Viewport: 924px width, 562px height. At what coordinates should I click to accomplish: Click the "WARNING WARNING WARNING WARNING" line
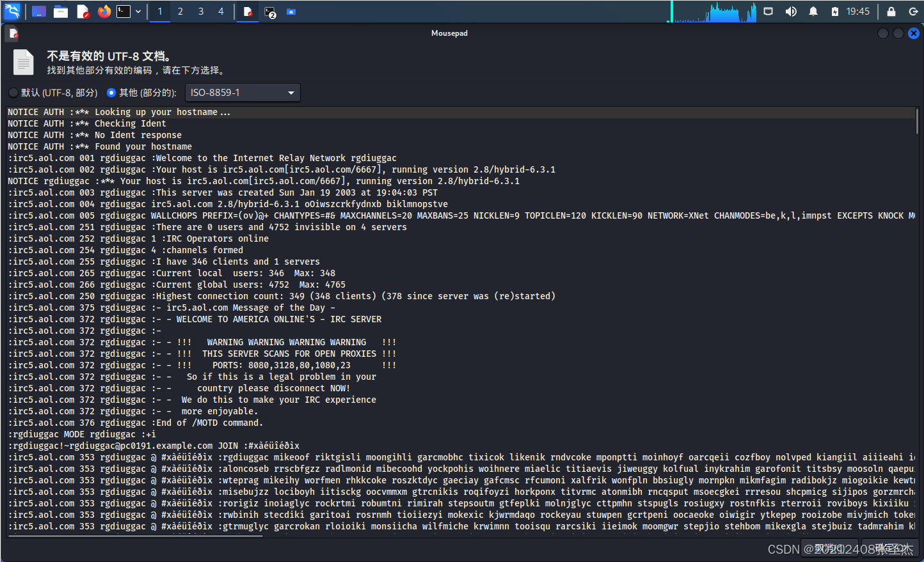pos(202,342)
